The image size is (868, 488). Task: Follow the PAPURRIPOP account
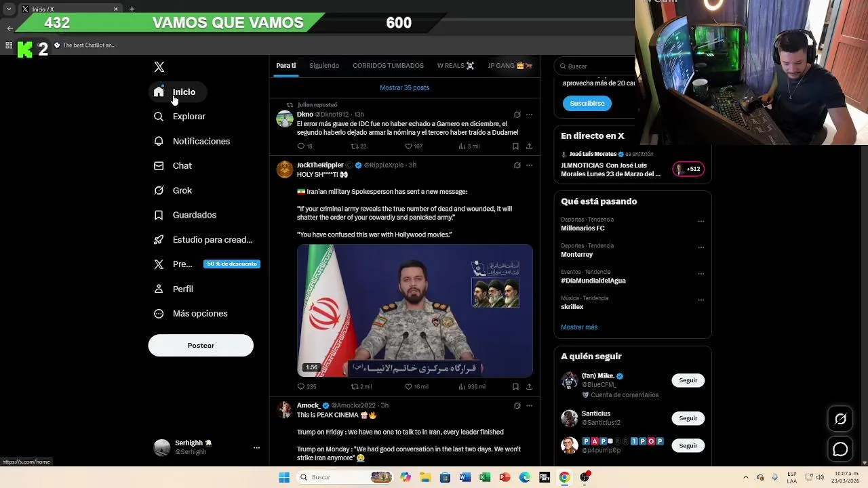coord(688,445)
